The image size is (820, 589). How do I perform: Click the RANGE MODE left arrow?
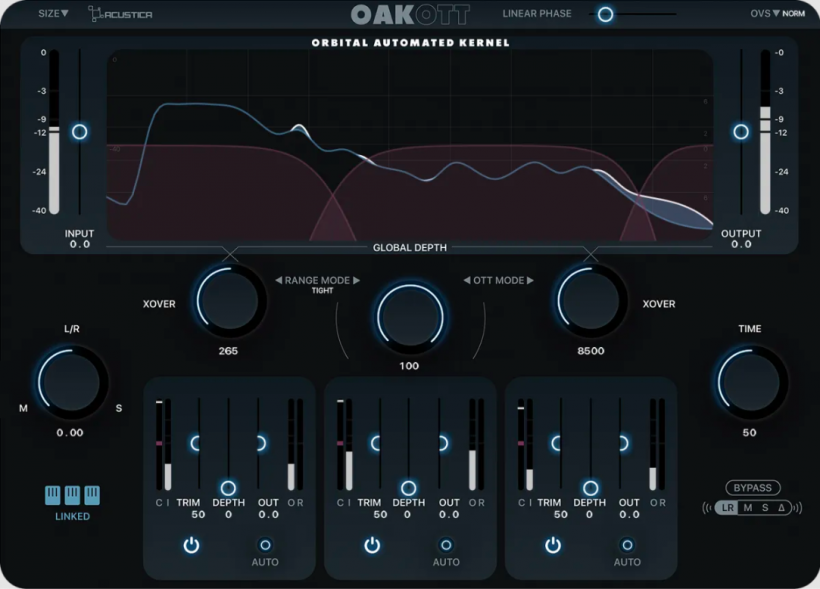[x=279, y=280]
